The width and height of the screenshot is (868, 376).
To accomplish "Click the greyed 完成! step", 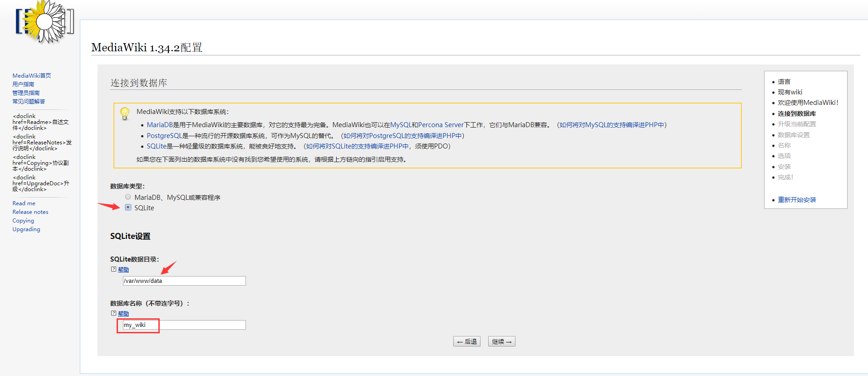I will [x=785, y=177].
